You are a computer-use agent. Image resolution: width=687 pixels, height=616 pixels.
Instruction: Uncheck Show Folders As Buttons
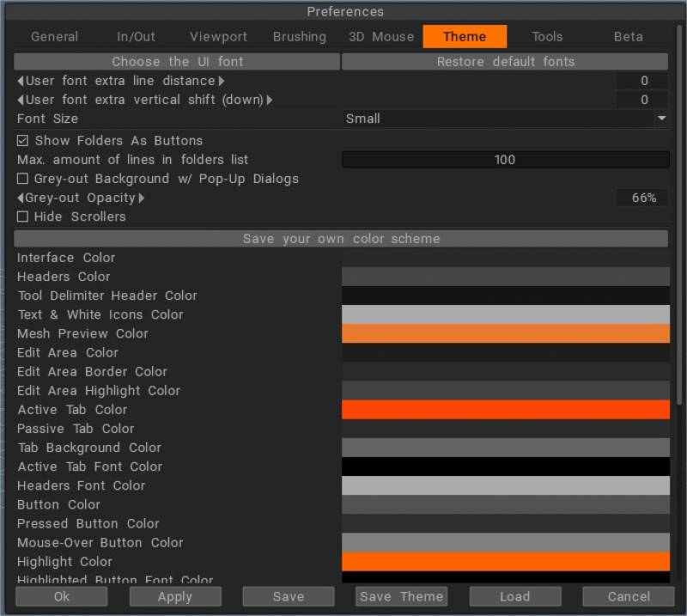pyautogui.click(x=21, y=140)
